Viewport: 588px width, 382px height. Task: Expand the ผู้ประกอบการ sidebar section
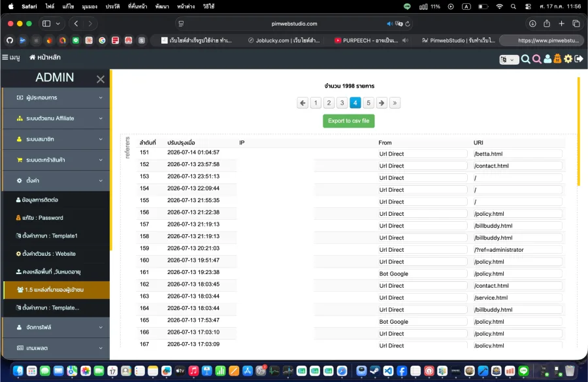tap(56, 97)
